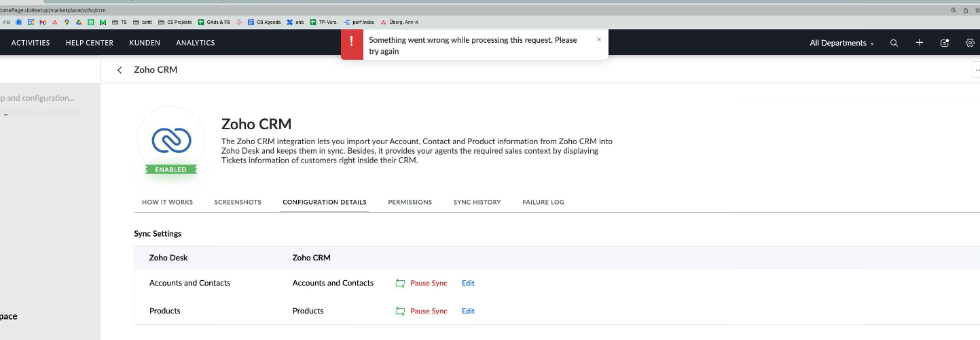This screenshot has width=980, height=340.
Task: Edit the Products sync
Action: pyautogui.click(x=468, y=311)
